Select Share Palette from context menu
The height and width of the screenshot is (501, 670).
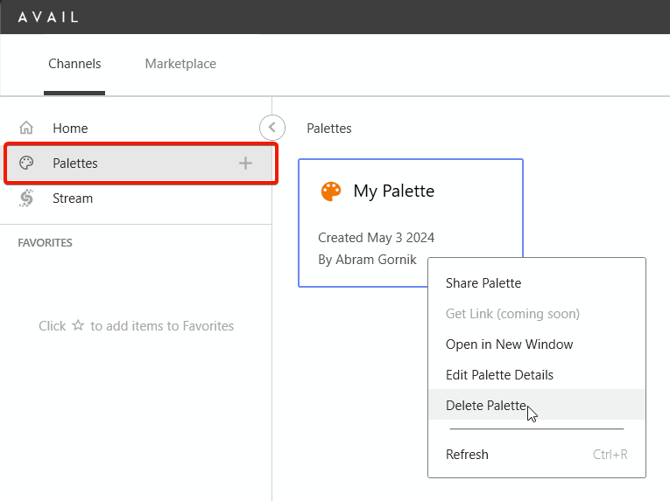coord(483,283)
